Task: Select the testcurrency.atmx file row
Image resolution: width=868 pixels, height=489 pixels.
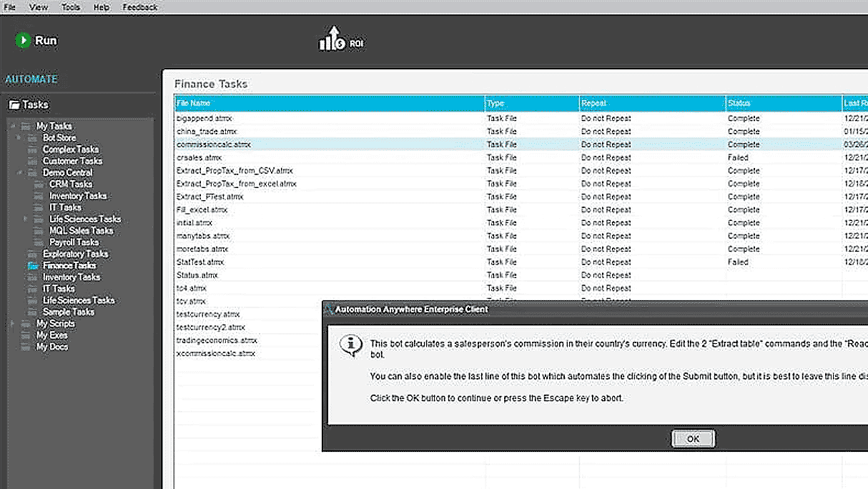Action: (x=248, y=315)
